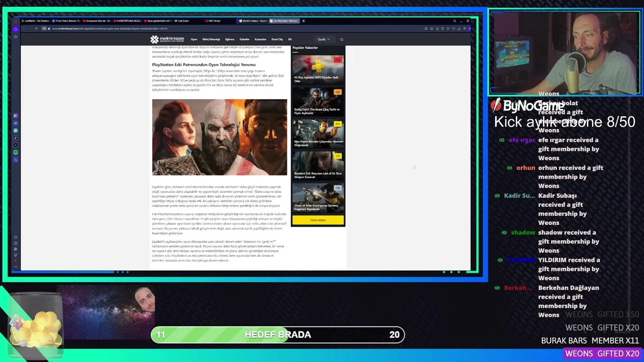
Task: Click chat username efe ırgar
Action: (522, 140)
